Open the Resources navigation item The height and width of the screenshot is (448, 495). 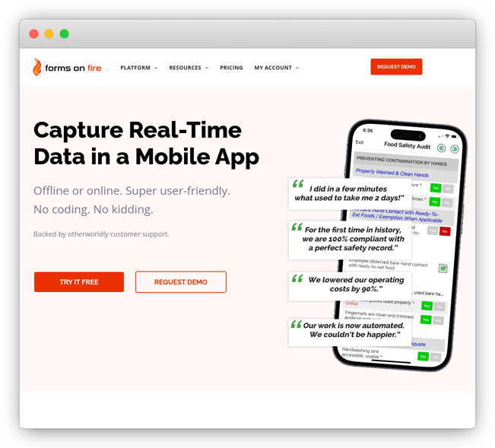click(x=185, y=68)
